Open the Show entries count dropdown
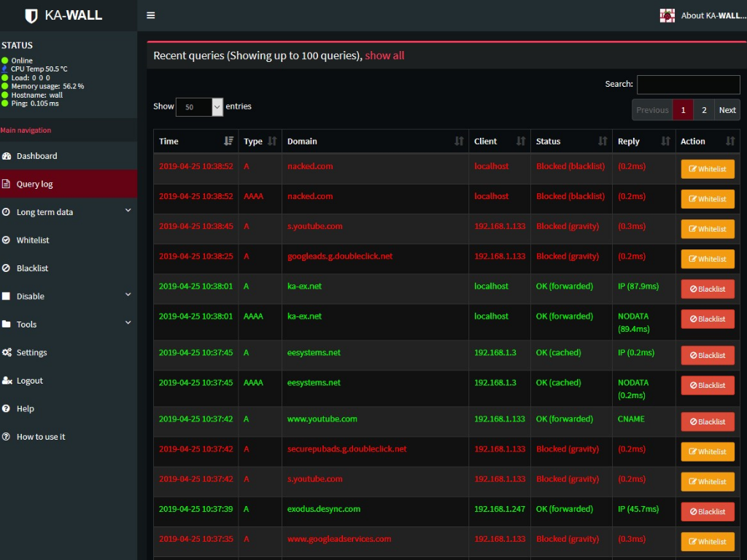The width and height of the screenshot is (747, 560). 199,107
